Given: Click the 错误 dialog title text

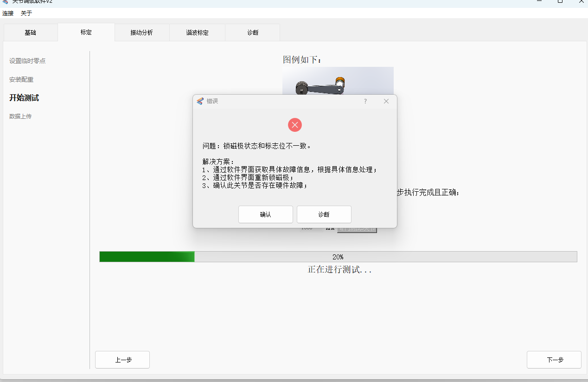Looking at the screenshot, I should pos(212,101).
